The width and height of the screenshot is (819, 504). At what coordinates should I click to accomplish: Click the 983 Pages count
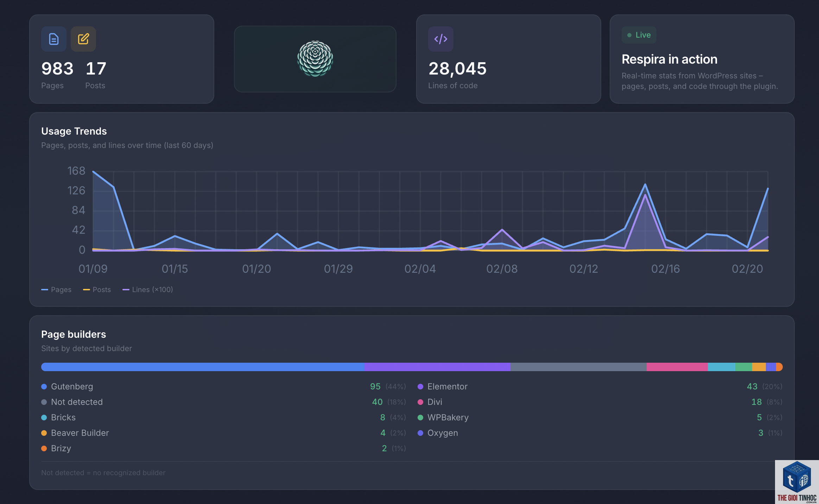[x=57, y=69]
